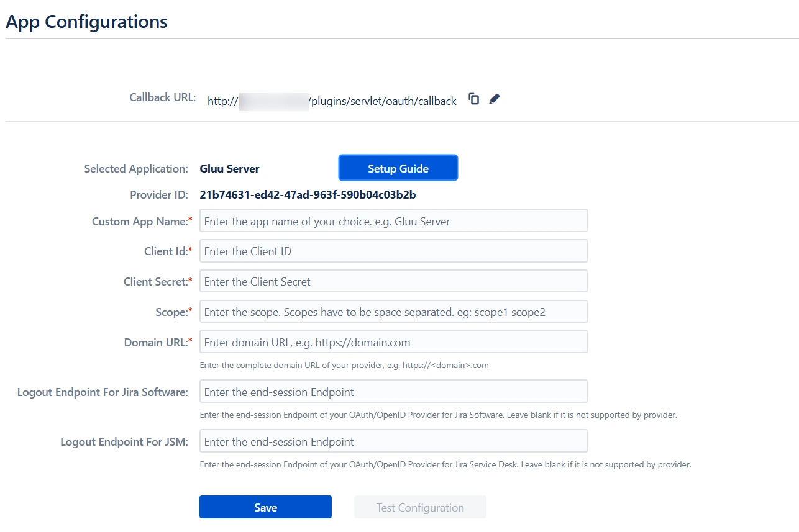Click the Test Configuration button
Viewport: 799px width, 532px height.
(x=420, y=507)
